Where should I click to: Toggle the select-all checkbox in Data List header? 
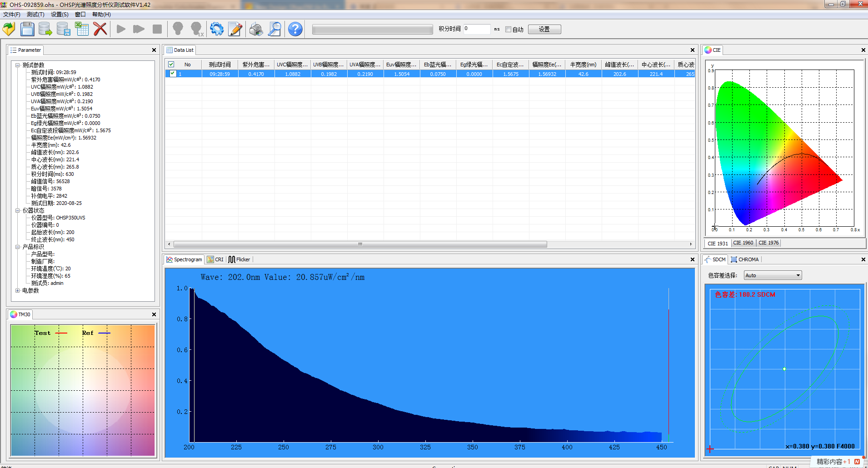pos(171,65)
